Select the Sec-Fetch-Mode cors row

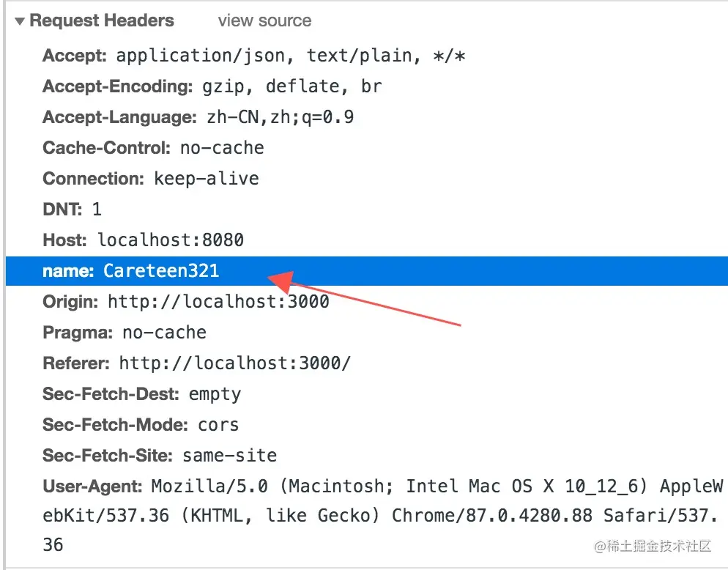(x=141, y=425)
